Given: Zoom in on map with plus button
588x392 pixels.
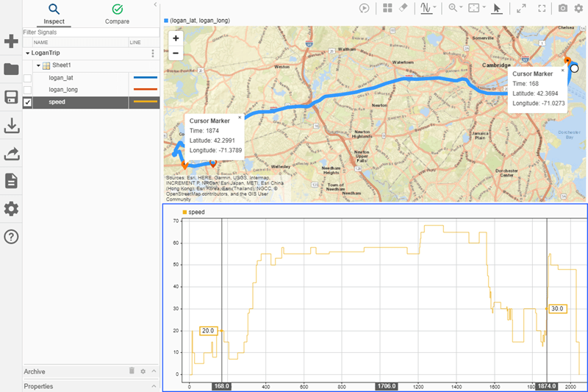Looking at the screenshot, I should click(x=176, y=38).
